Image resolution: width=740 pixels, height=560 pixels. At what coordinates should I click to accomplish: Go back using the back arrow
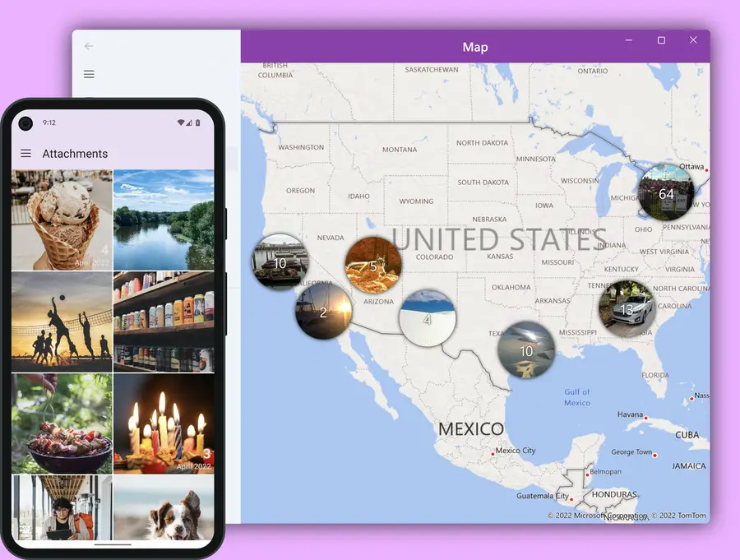tap(89, 46)
